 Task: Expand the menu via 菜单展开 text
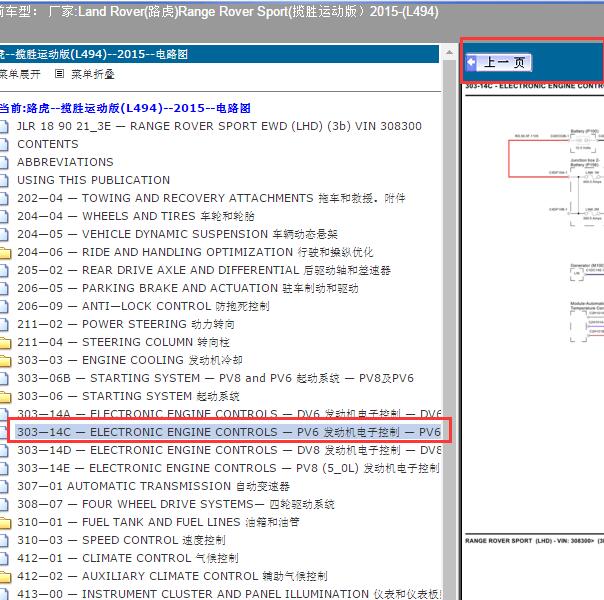point(20,74)
